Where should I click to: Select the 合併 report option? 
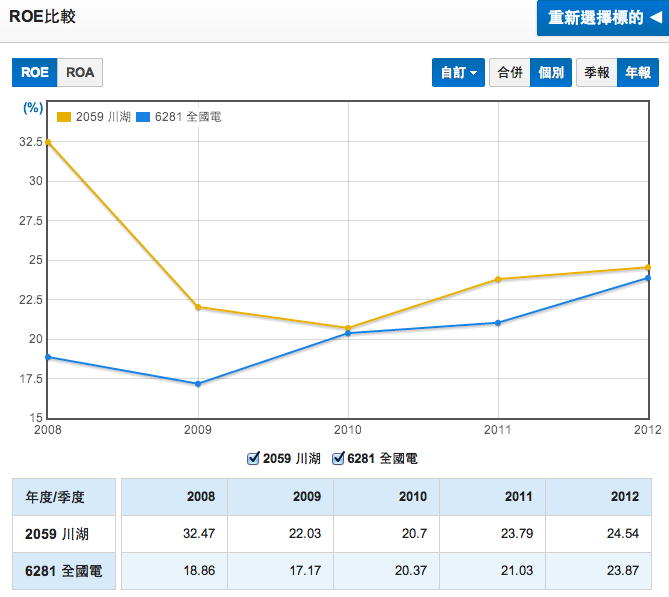pyautogui.click(x=509, y=72)
